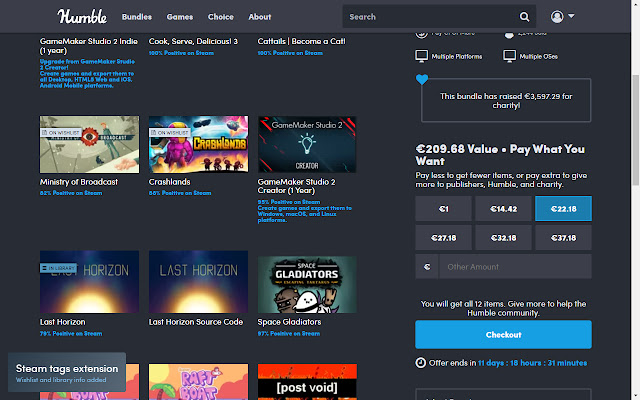Select the €1 payment tier
This screenshot has width=640, height=400.
[443, 209]
